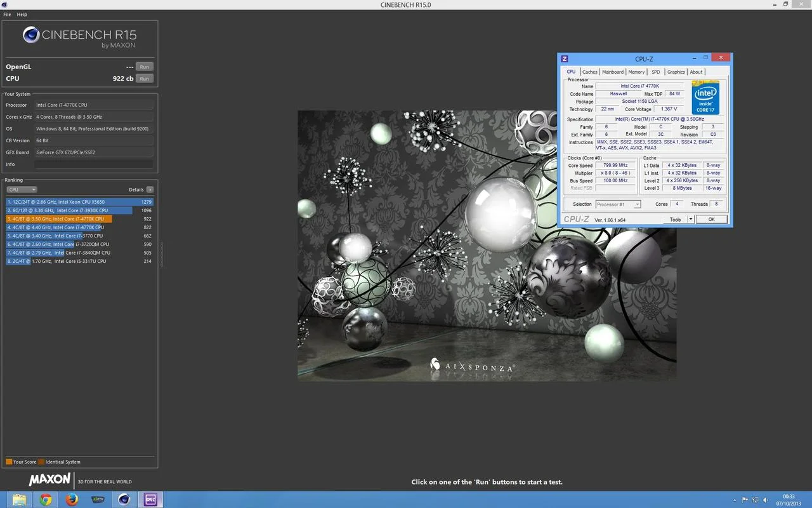Select the i7-3930K ranking entry

pyautogui.click(x=79, y=210)
